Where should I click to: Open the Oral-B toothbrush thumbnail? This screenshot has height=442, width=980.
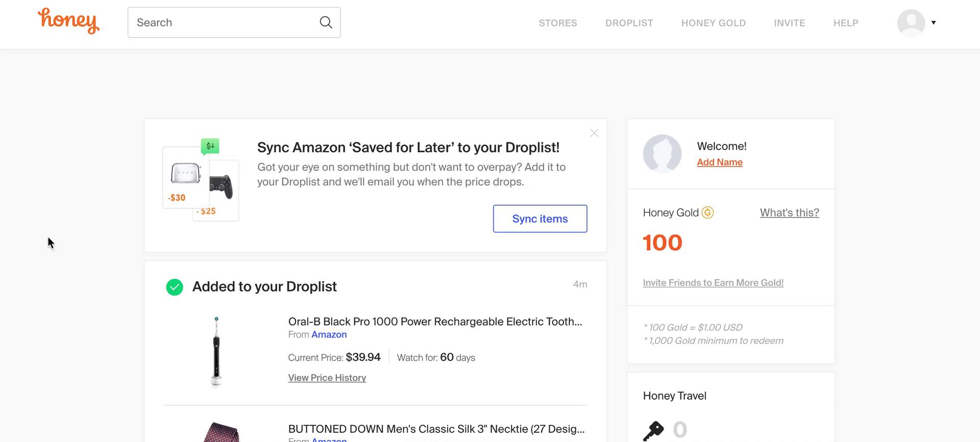[x=216, y=352]
